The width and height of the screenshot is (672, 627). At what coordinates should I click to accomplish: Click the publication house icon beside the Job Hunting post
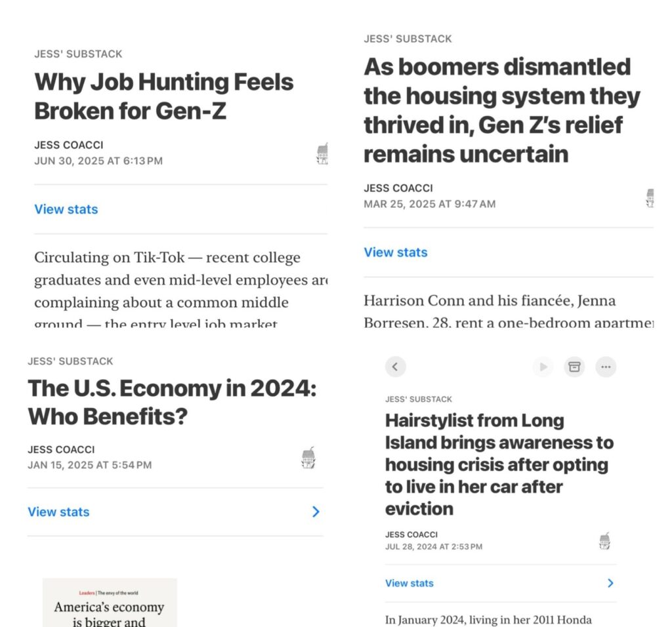coord(322,154)
